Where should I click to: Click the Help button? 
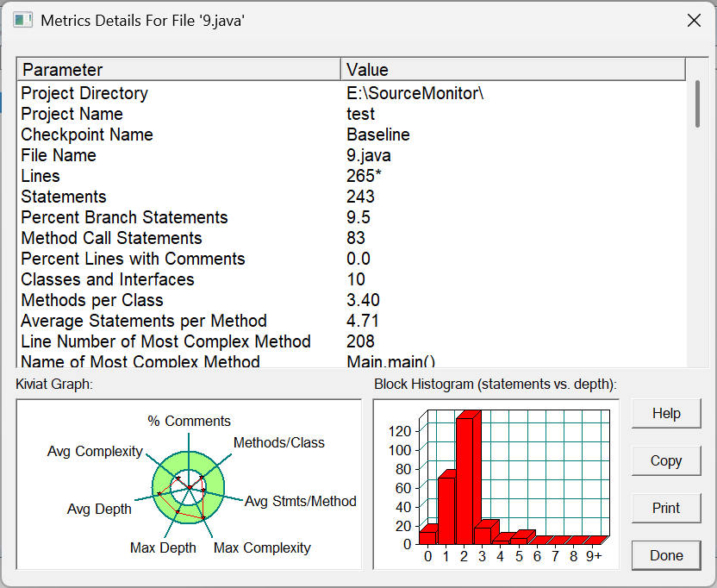[666, 413]
